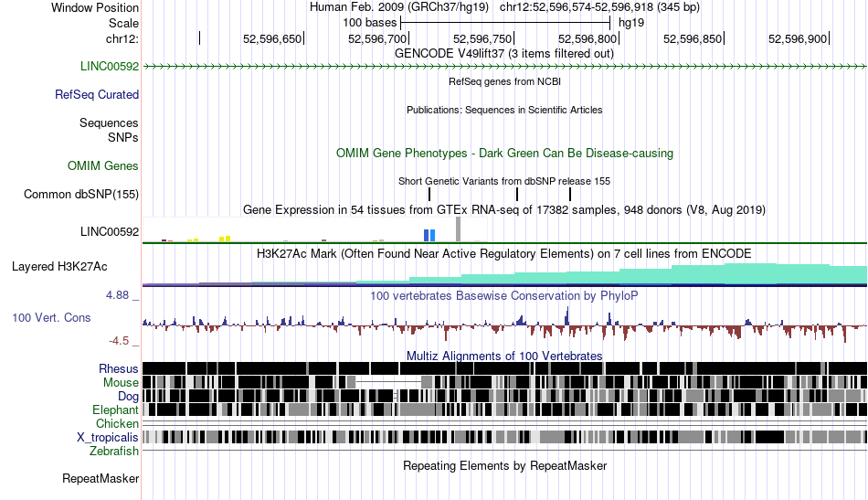Viewport: 868px width, 500px height.
Task: Select the Mouse alignment row label
Action: [x=121, y=383]
